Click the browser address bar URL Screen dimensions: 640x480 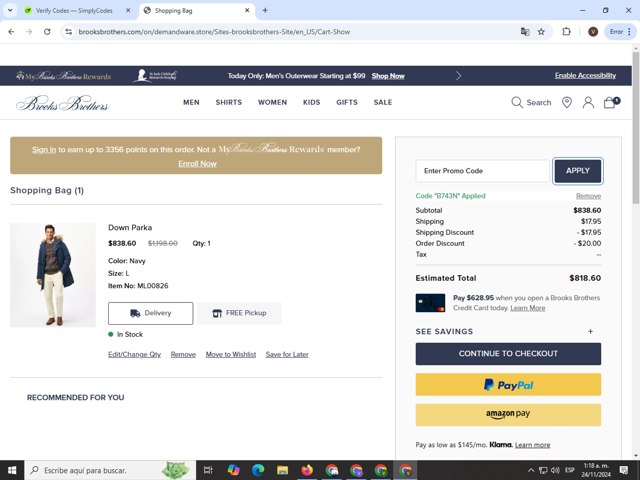pos(214,31)
